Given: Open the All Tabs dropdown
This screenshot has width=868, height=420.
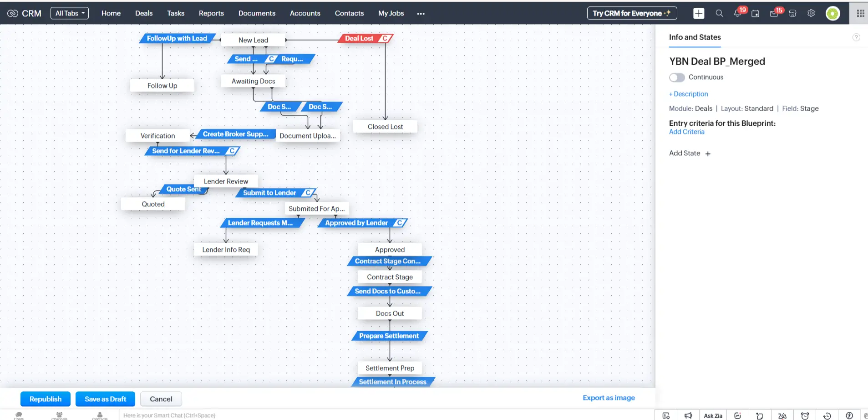Looking at the screenshot, I should (x=69, y=13).
